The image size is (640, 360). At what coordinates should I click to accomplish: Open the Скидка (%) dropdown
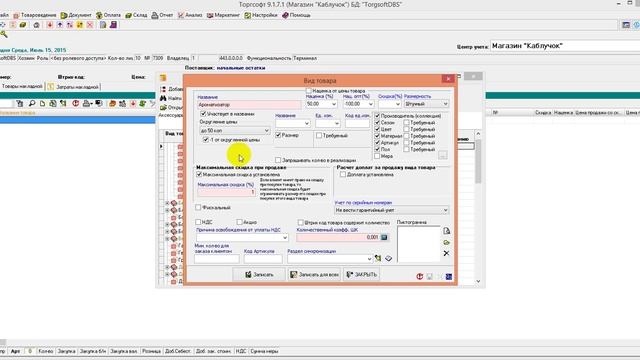pyautogui.click(x=397, y=104)
